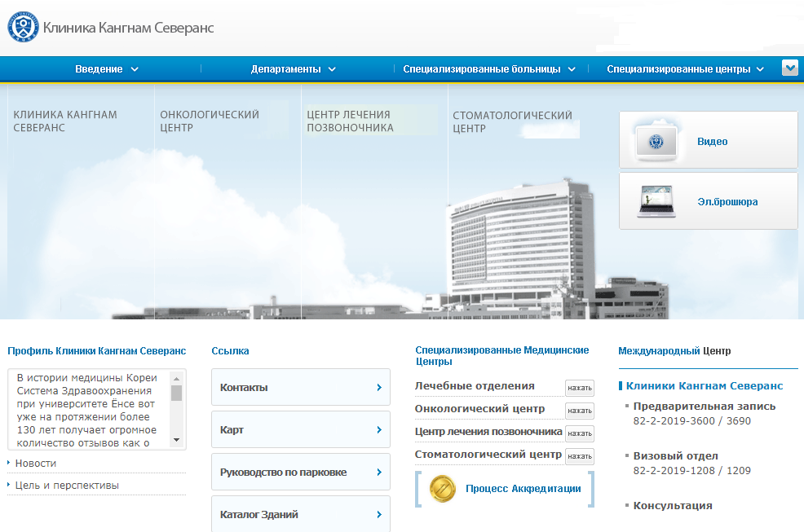Expand the full menu with the blue arrow button
The image size is (804, 532).
pos(789,68)
